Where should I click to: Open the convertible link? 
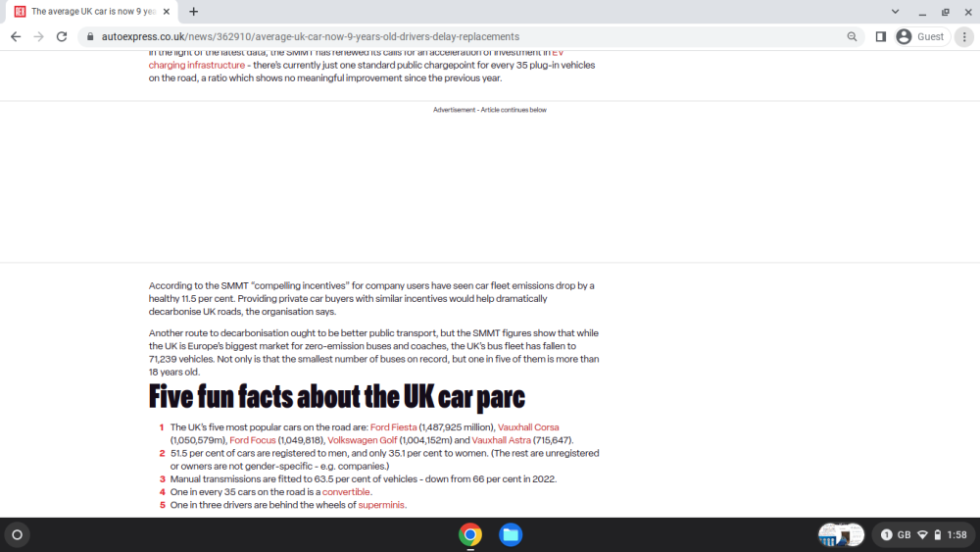coord(346,492)
